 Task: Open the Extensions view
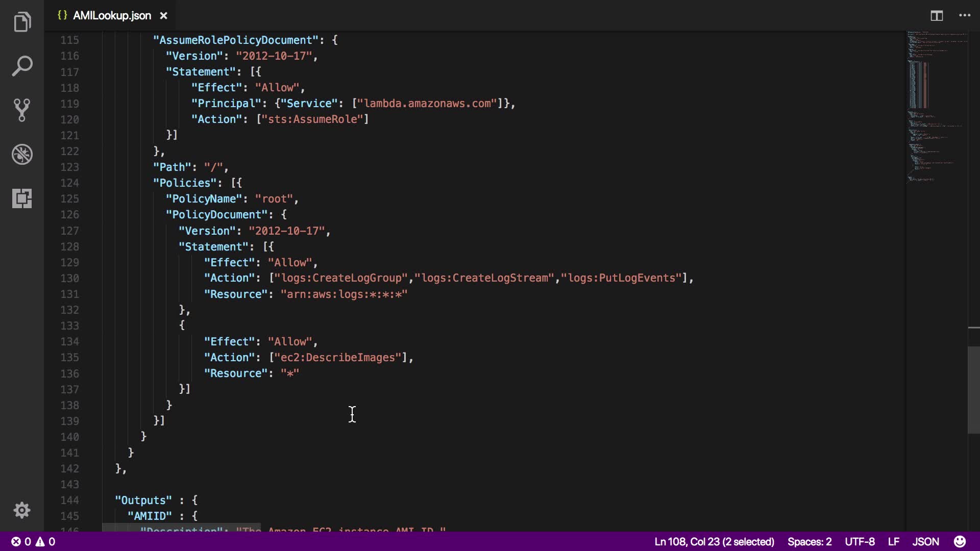pos(22,198)
